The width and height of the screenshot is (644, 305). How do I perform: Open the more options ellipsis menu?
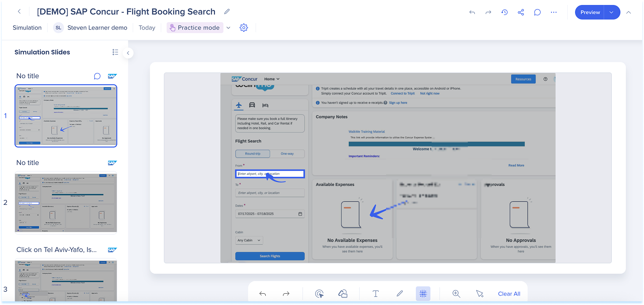pyautogui.click(x=553, y=12)
